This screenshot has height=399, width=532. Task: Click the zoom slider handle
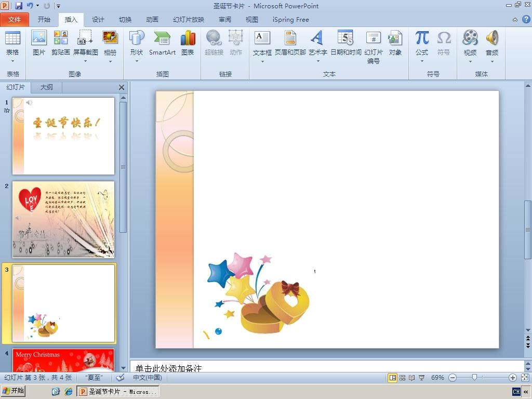pos(475,377)
